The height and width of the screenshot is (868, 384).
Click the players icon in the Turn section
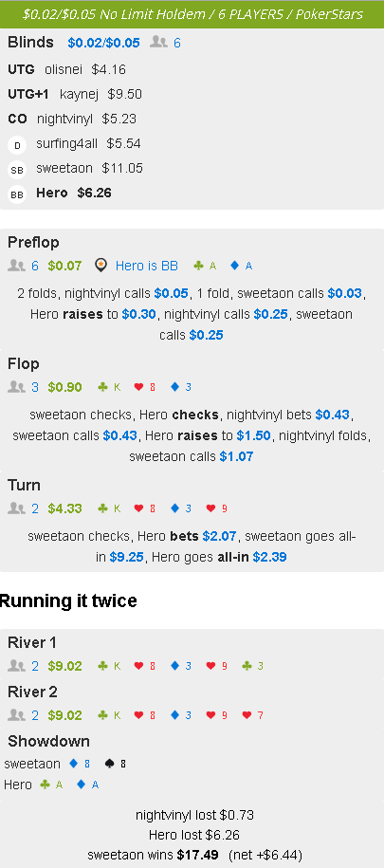pos(17,508)
